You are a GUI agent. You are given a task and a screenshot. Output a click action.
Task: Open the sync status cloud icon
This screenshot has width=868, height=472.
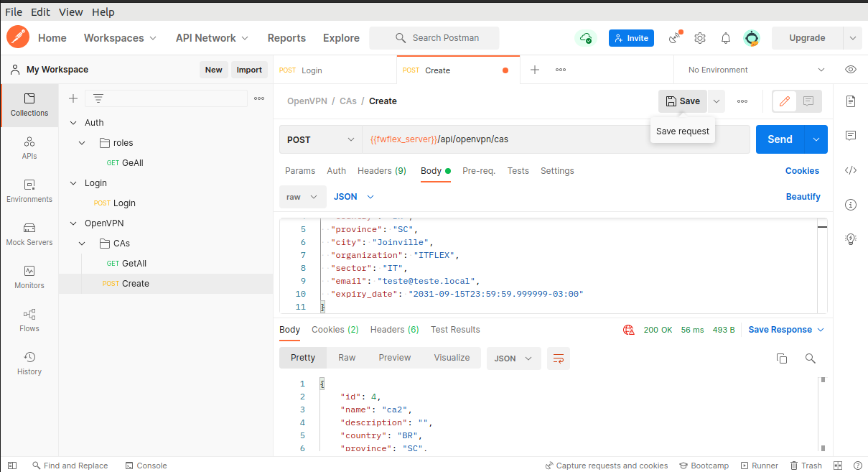[586, 38]
